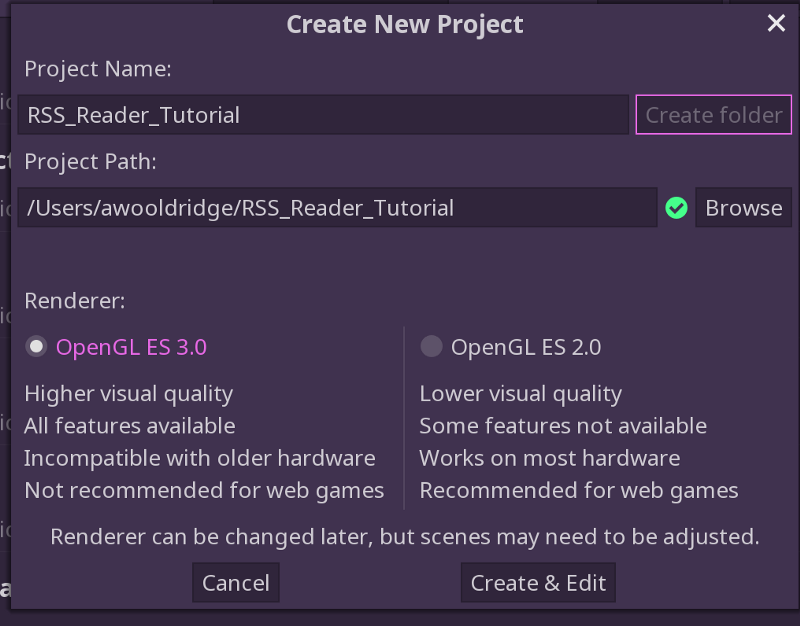
Task: Cancel the new project creation
Action: 236,583
